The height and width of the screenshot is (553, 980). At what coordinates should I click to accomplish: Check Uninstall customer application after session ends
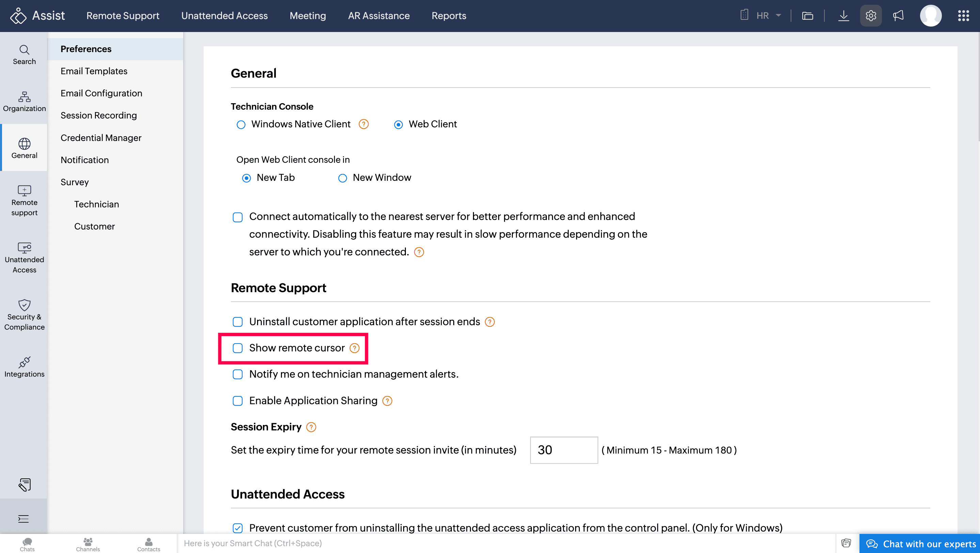tap(238, 322)
